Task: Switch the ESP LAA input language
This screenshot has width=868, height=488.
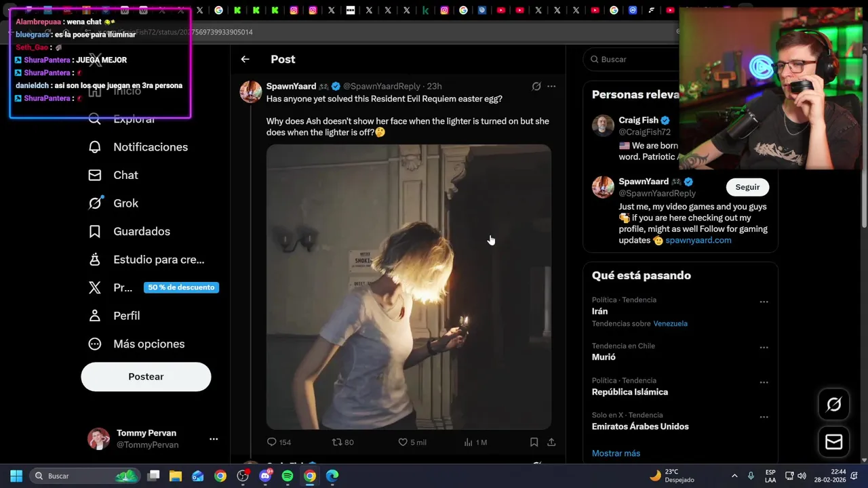Action: pos(770,476)
